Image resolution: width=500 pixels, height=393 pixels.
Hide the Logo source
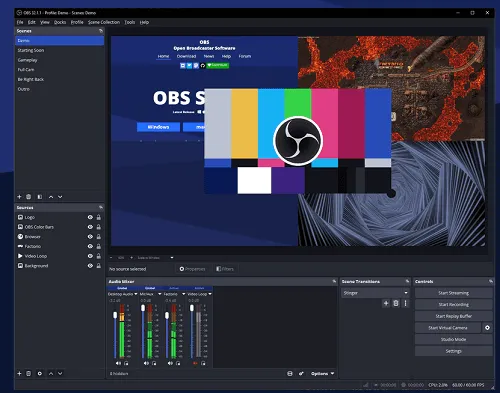90,217
